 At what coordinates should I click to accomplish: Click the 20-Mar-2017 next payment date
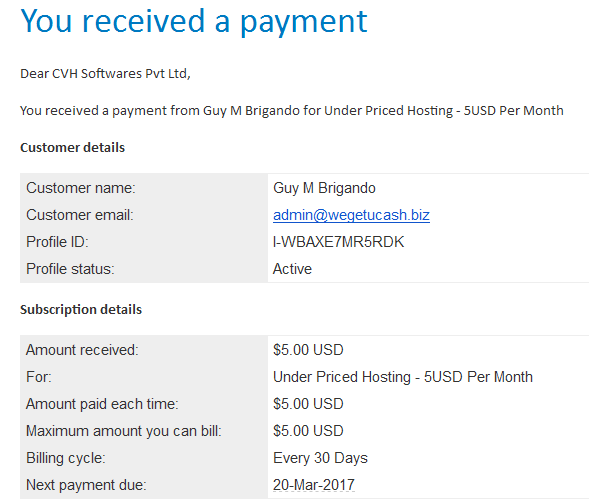point(314,485)
